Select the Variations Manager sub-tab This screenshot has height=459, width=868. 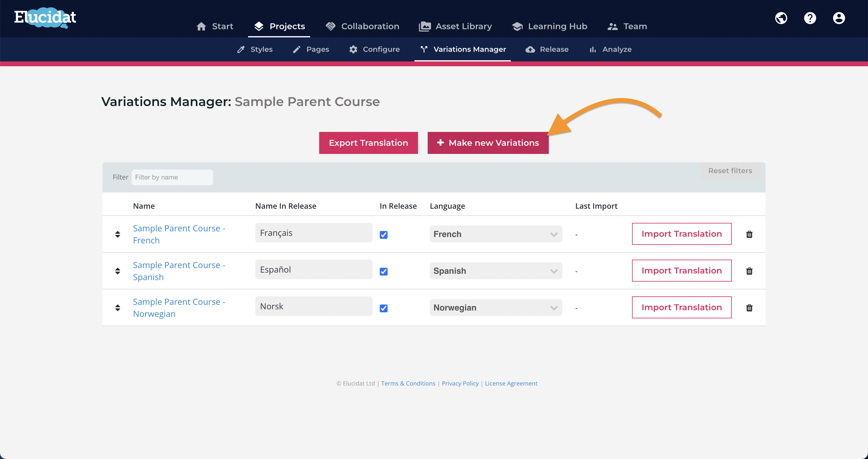pyautogui.click(x=463, y=49)
